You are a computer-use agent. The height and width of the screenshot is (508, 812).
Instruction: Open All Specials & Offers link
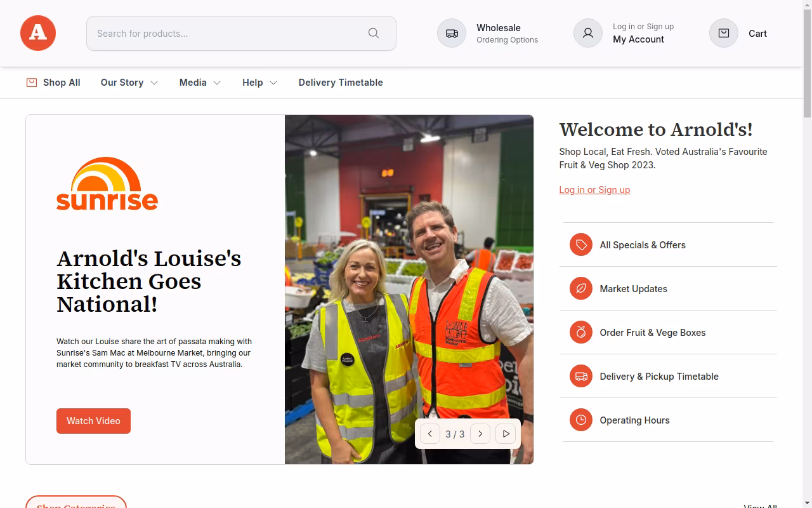click(643, 244)
